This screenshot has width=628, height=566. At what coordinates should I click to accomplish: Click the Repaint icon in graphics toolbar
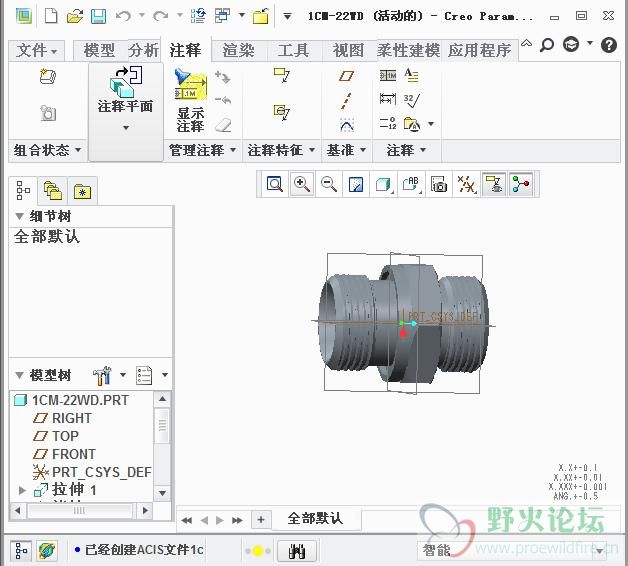click(356, 185)
